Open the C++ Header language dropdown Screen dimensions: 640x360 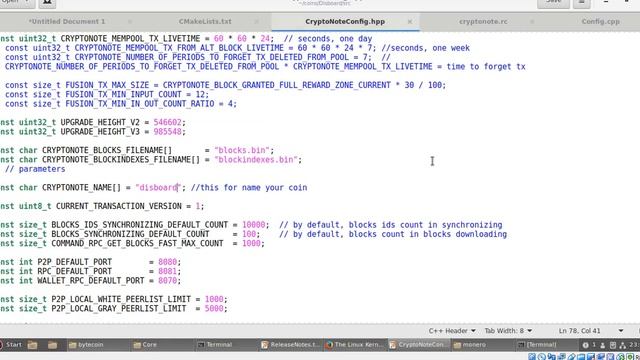[x=452, y=331]
